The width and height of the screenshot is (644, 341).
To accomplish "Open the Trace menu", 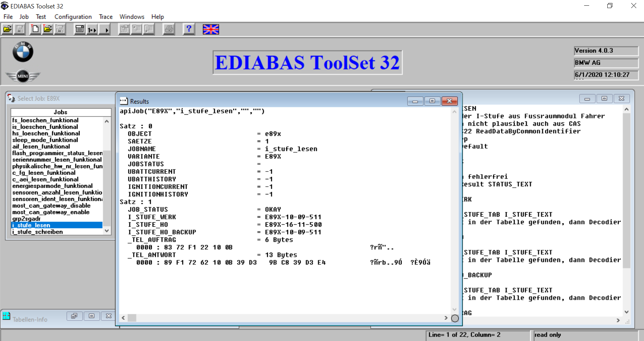I will (106, 16).
